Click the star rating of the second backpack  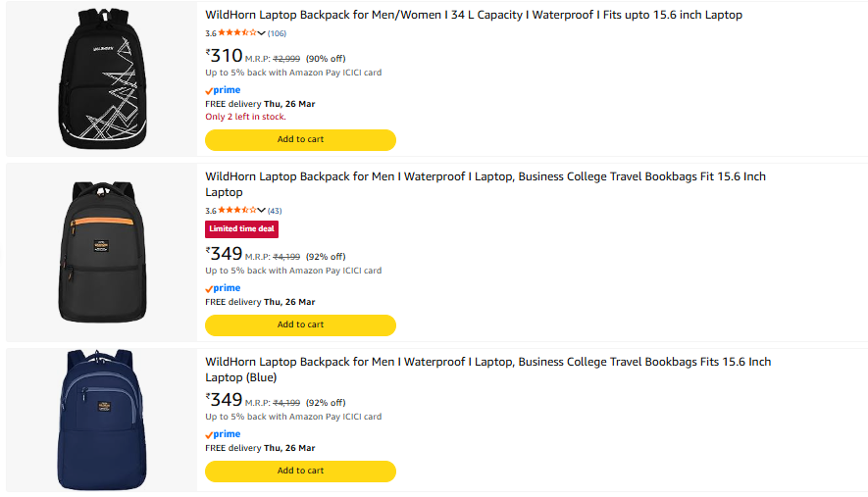(x=236, y=211)
